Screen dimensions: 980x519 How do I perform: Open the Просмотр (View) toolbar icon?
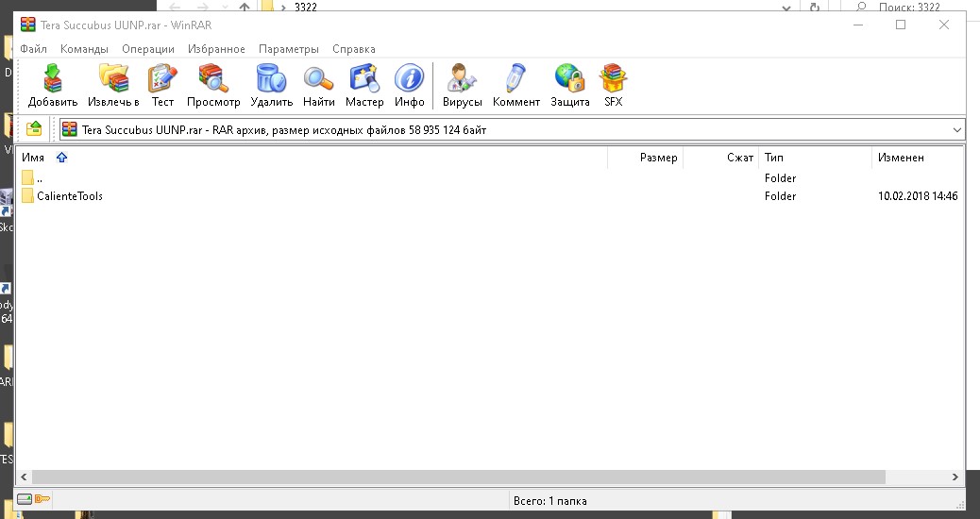(213, 78)
